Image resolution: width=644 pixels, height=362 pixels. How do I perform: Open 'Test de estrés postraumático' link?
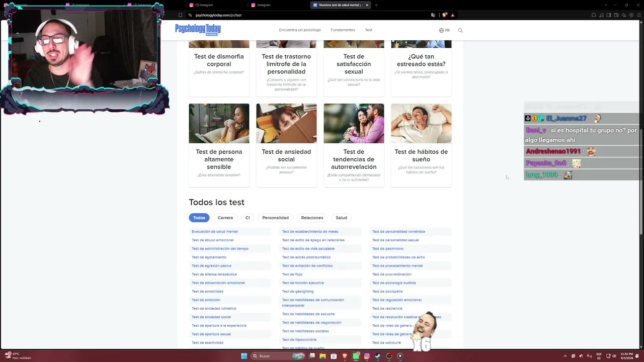(x=306, y=257)
